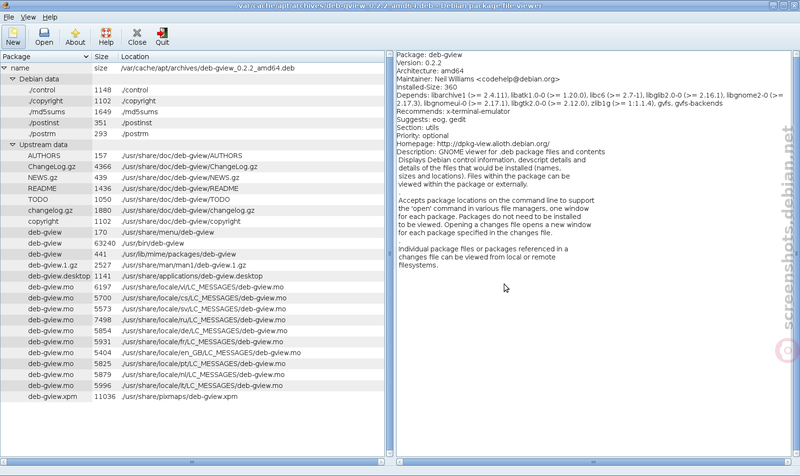Click the /usr/lib/mime/packages/deb-gview location
800x476 pixels.
pyautogui.click(x=179, y=254)
